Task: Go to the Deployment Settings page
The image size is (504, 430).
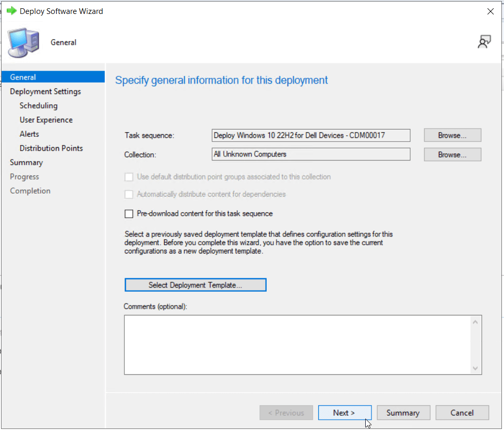Action: click(45, 91)
